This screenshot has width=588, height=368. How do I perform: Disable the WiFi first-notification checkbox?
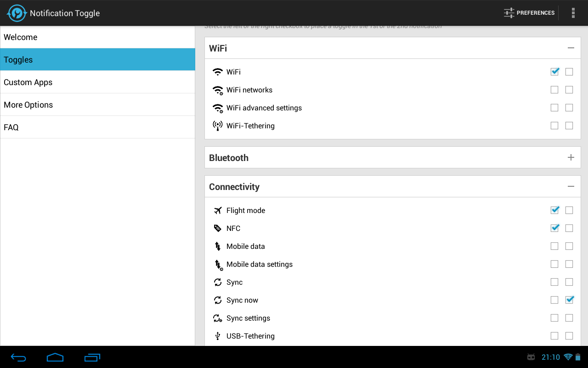[554, 71]
